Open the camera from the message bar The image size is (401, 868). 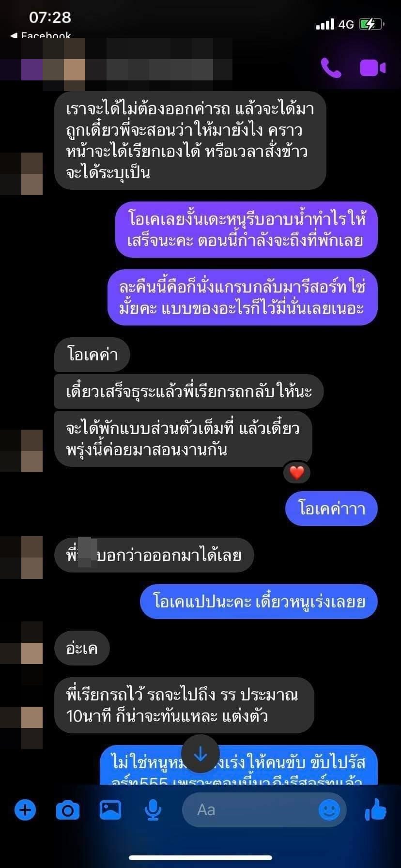68,809
